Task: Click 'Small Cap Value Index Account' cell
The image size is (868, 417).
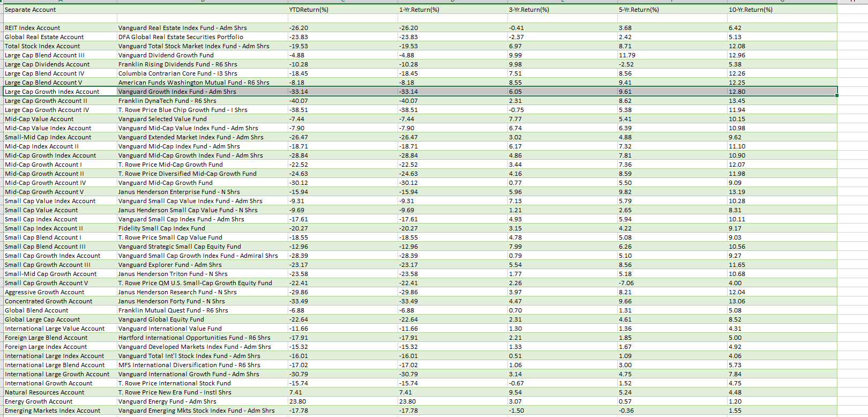Action: 60,201
